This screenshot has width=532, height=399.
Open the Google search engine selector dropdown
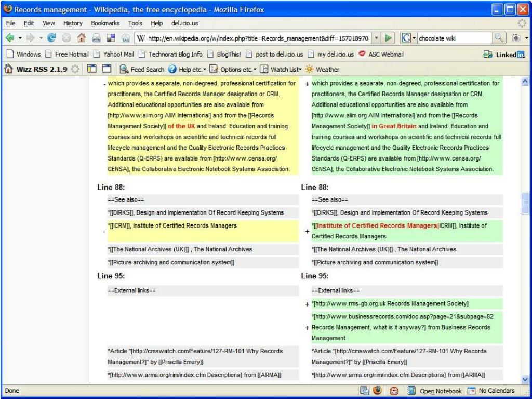[414, 38]
